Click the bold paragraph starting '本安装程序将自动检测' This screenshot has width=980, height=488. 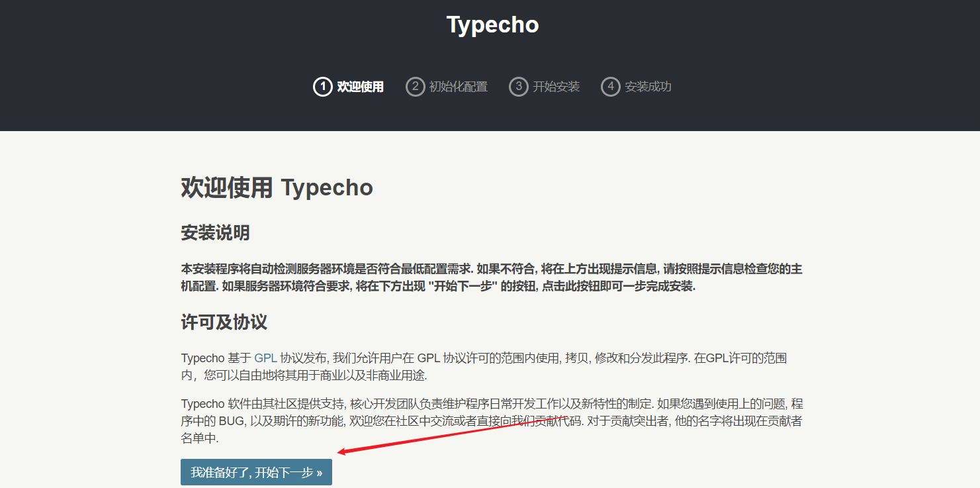[492, 278]
